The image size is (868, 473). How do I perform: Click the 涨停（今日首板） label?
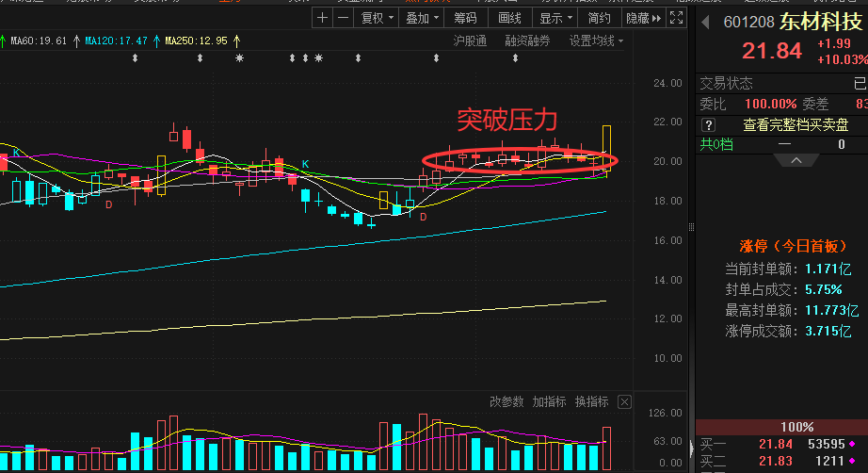(796, 246)
